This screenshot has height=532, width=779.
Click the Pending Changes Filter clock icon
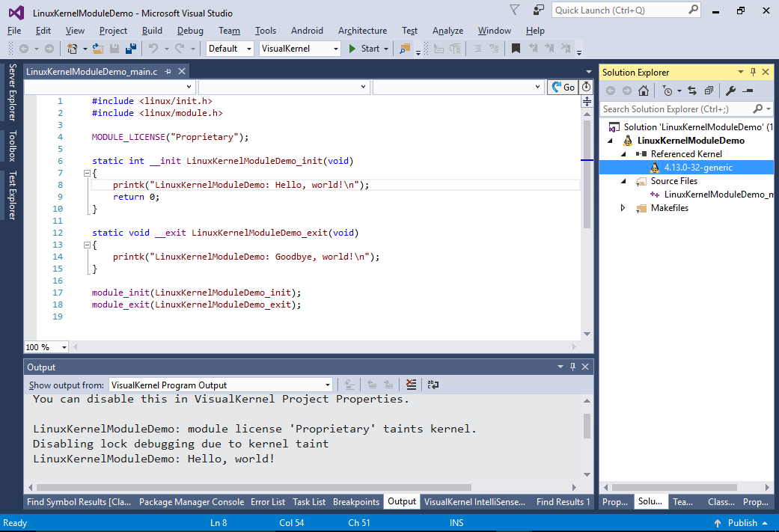[668, 91]
